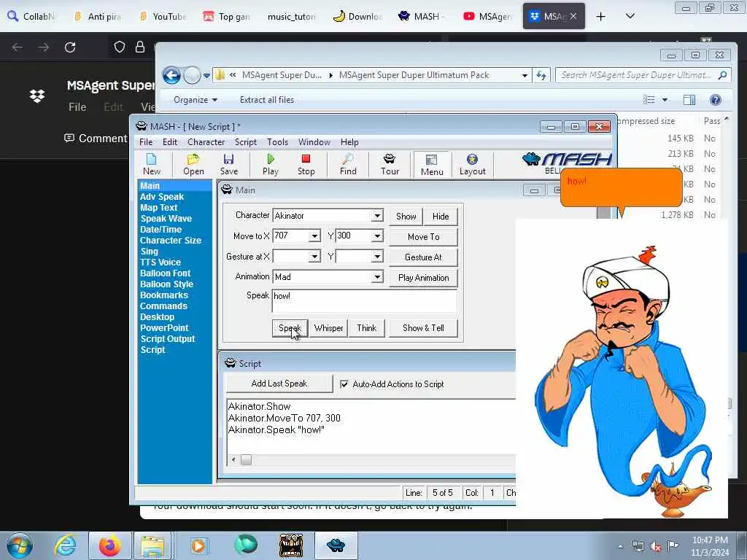The height and width of the screenshot is (560, 747).
Task: Reload page in Firefox toolbar
Action: coord(70,47)
